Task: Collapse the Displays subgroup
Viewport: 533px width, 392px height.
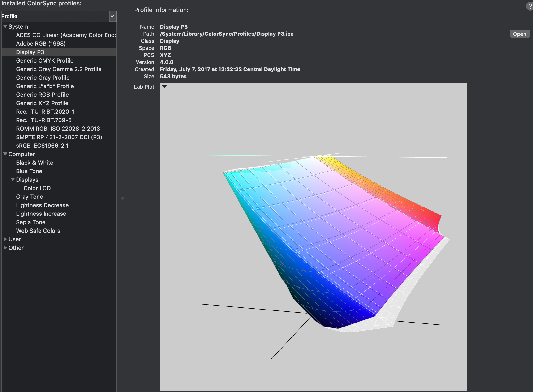Action: click(x=13, y=180)
